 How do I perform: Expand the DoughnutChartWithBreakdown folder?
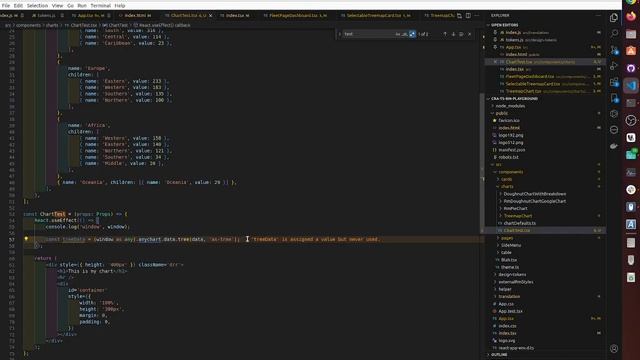[535, 194]
